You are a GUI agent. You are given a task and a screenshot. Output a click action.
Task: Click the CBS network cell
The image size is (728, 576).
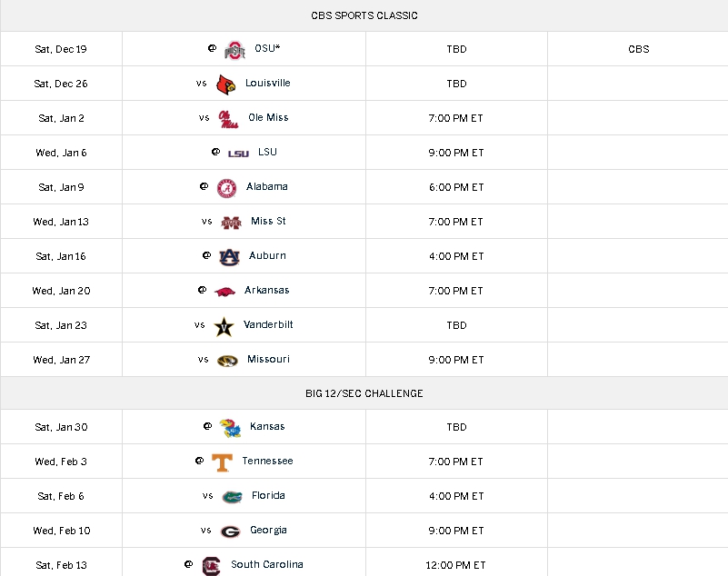(x=638, y=49)
